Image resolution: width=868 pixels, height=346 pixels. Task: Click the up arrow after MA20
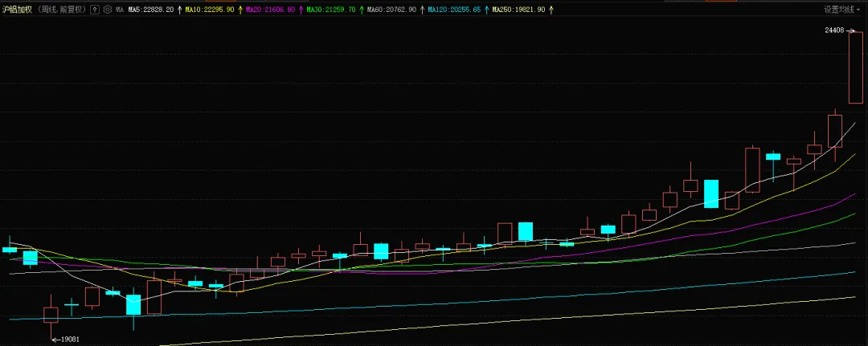pyautogui.click(x=301, y=10)
